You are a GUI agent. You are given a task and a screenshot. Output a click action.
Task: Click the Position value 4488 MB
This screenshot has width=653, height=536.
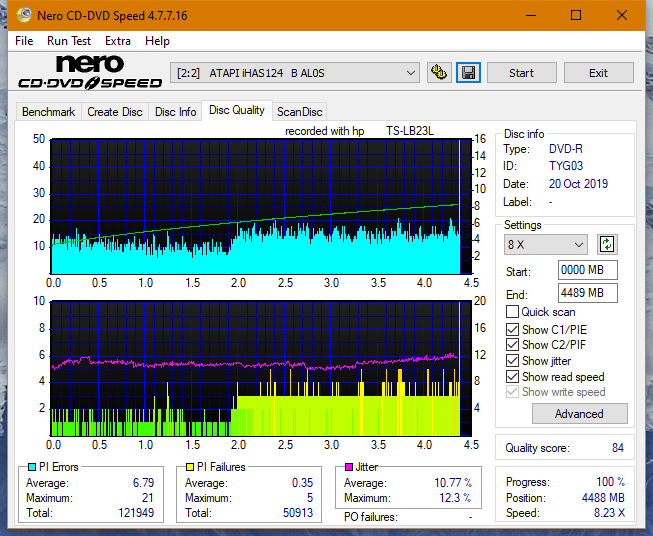click(603, 498)
